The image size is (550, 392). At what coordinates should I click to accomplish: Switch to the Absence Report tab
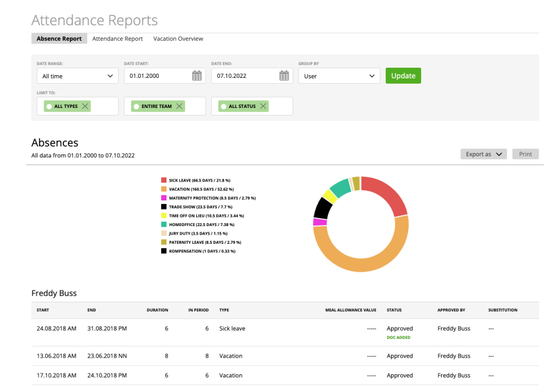tap(59, 39)
